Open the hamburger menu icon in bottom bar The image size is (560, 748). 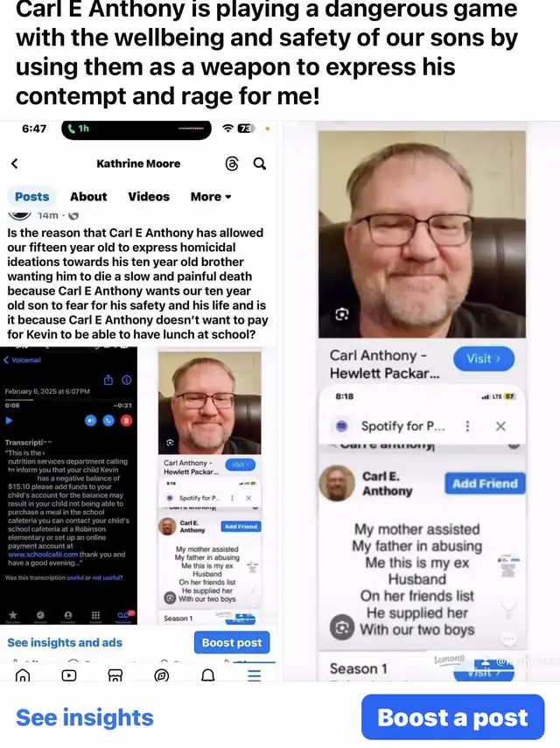[255, 675]
